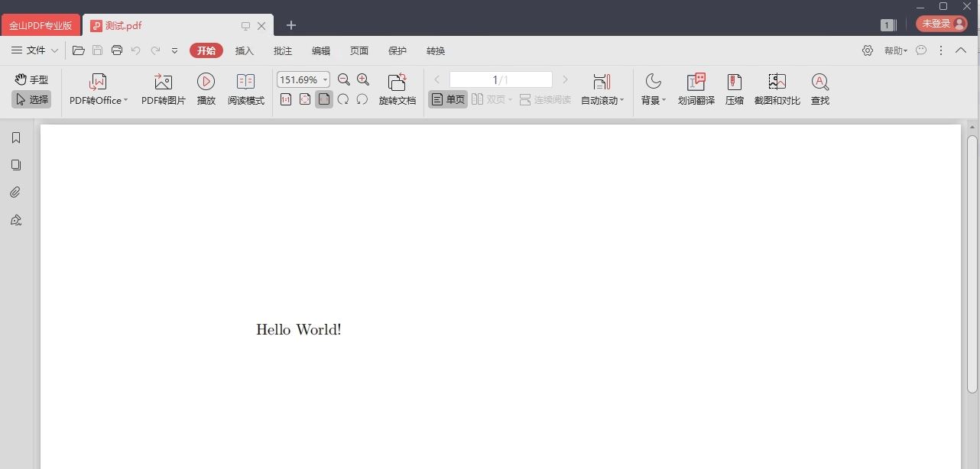This screenshot has height=469, width=980.
Task: Switch to 选择 selection mode
Action: 31,99
